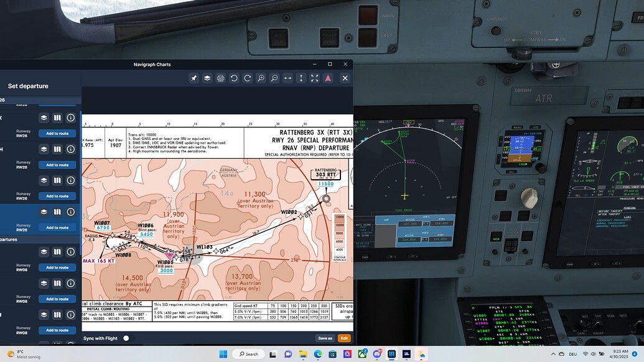Image resolution: width=644 pixels, height=362 pixels.
Task: Switch focus to the Set departure header
Action: pos(29,85)
